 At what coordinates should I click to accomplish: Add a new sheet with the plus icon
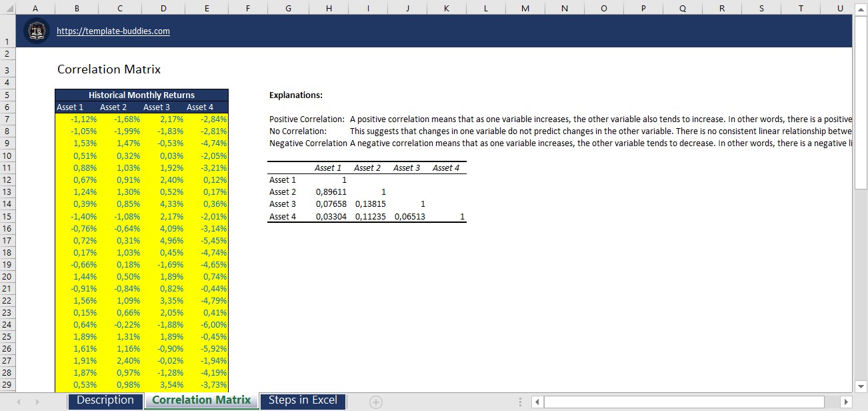[x=375, y=401]
